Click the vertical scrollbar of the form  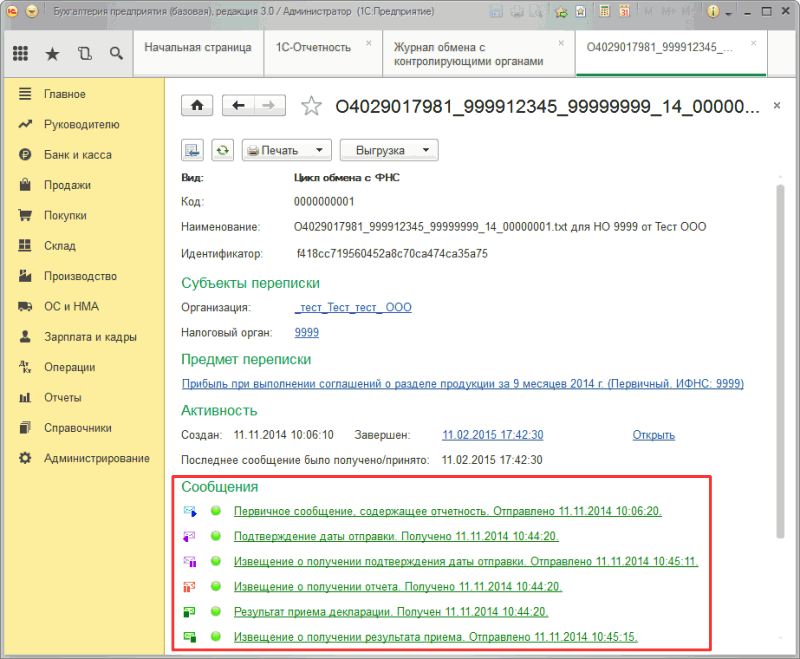tap(781, 350)
